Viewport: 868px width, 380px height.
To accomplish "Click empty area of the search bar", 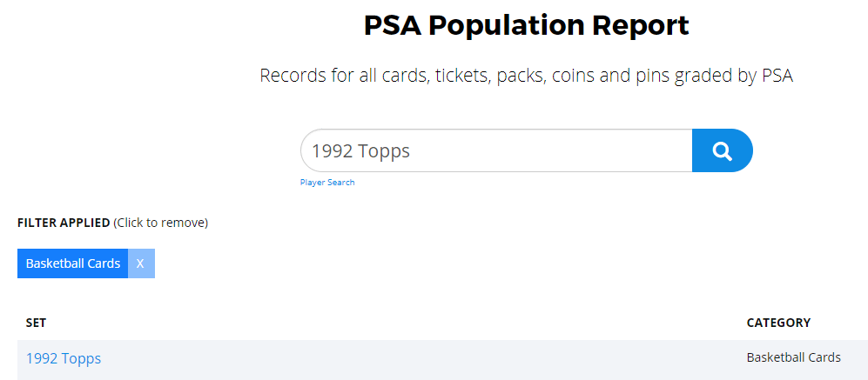I will click(x=554, y=150).
